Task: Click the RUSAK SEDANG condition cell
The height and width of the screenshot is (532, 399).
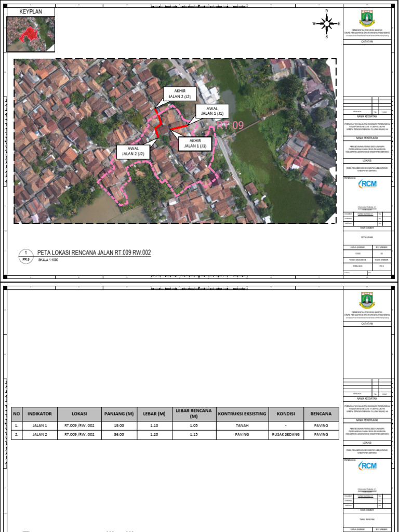Action: tap(285, 435)
